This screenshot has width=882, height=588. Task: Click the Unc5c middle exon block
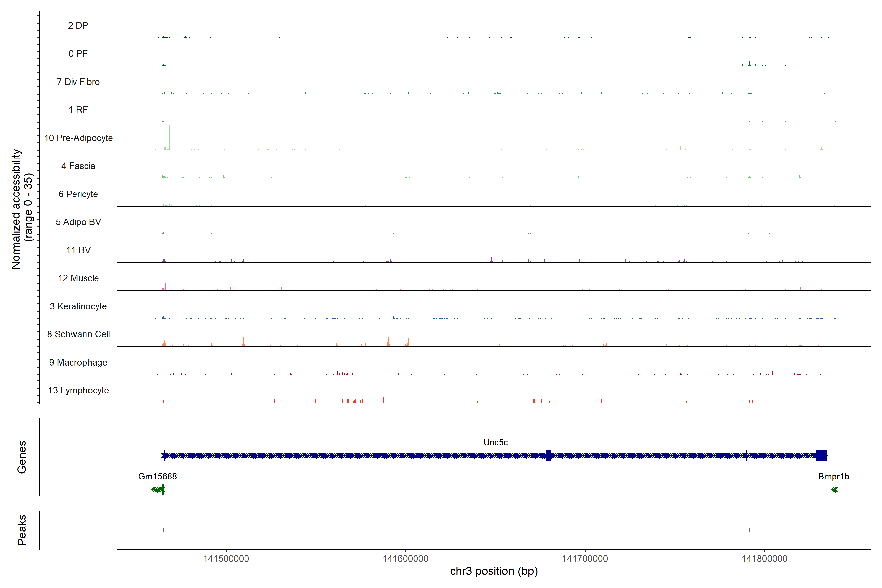click(x=548, y=455)
